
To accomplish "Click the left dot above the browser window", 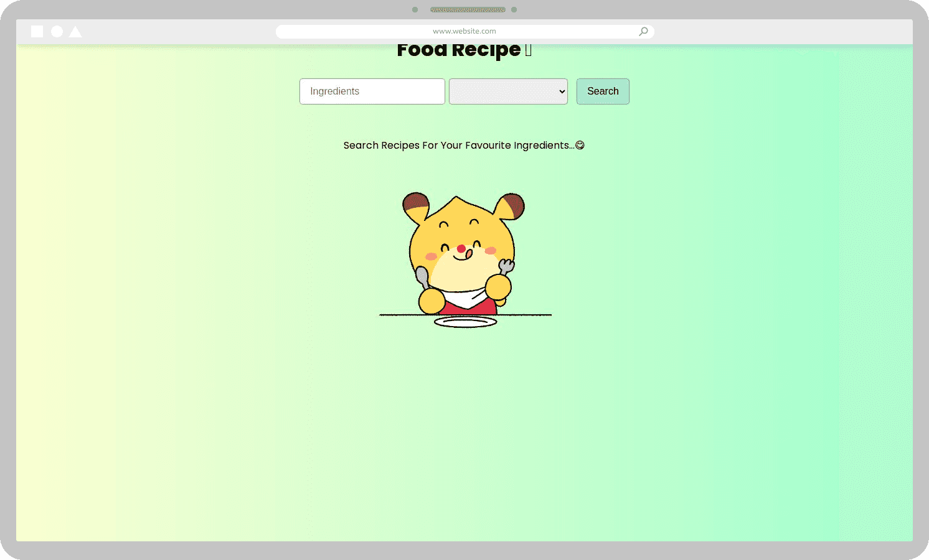I will (415, 9).
